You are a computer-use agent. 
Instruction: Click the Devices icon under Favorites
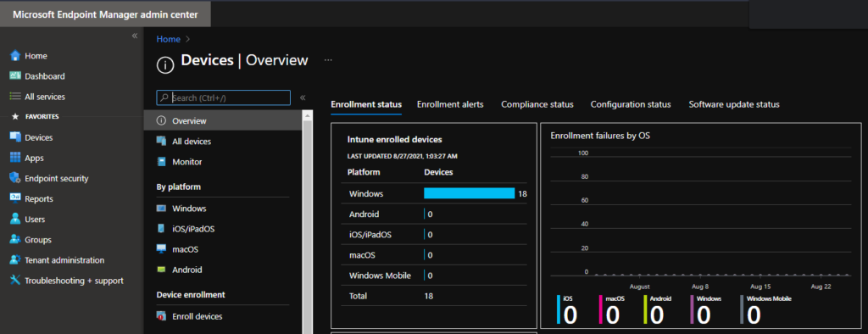15,137
